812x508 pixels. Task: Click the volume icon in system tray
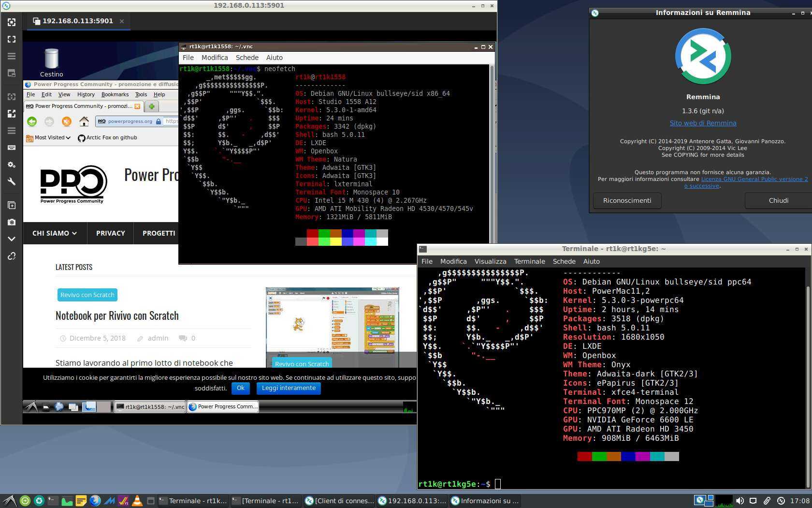tap(739, 501)
